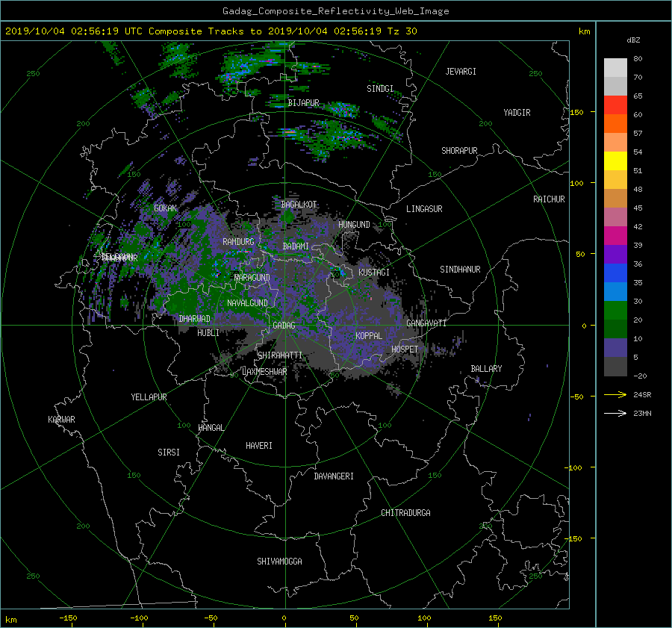Pick the dark gray 5 to -20 dBZ swatch

(x=615, y=366)
